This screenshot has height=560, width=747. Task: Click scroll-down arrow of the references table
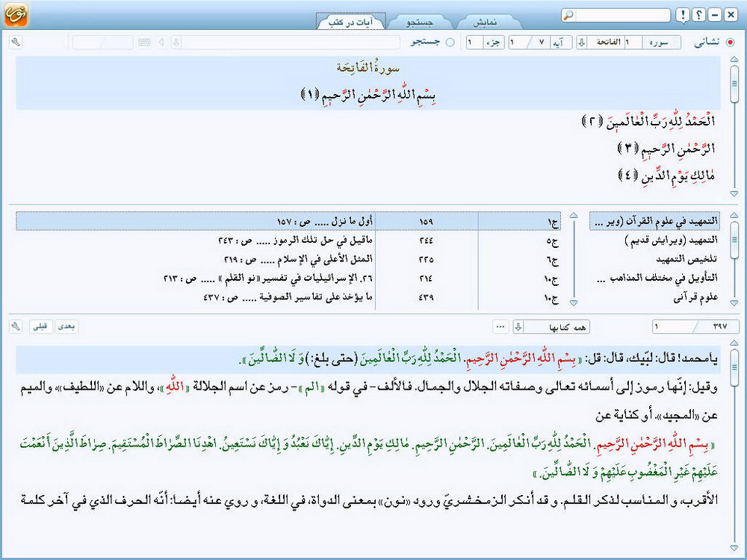point(574,303)
